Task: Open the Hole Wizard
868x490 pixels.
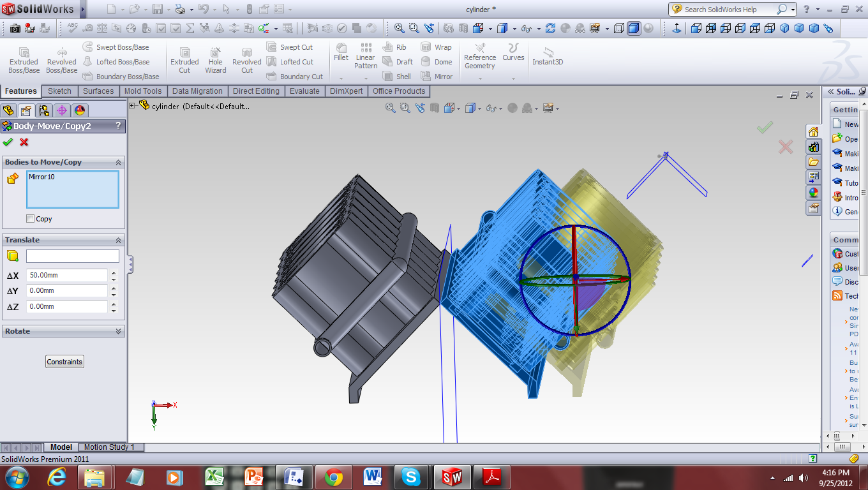Action: point(216,60)
